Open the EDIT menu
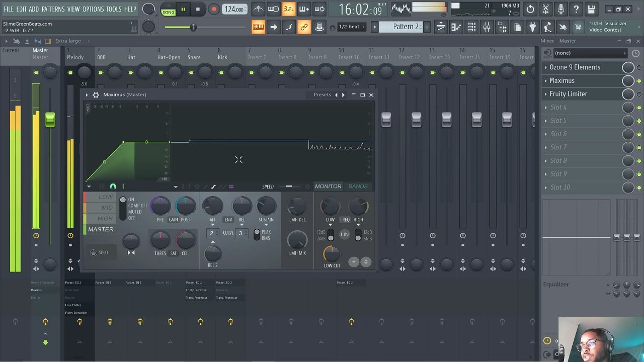Viewport: 644px width, 362px height. coord(21,9)
